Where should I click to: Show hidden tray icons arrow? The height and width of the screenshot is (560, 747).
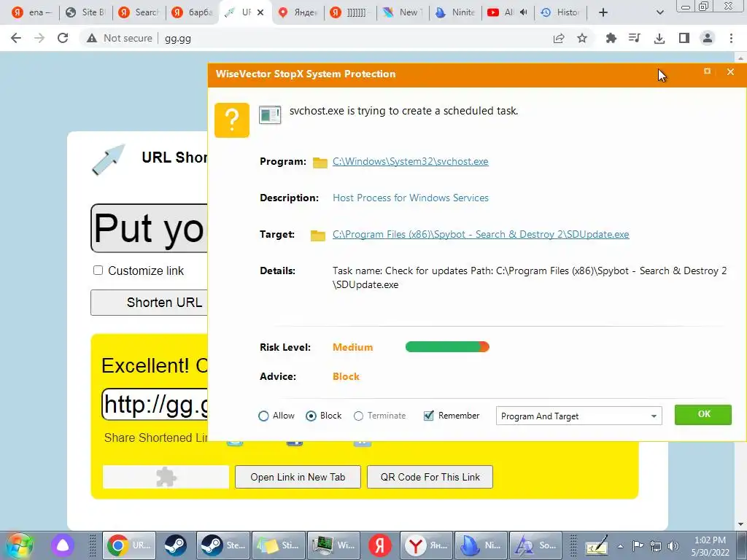tap(620, 546)
